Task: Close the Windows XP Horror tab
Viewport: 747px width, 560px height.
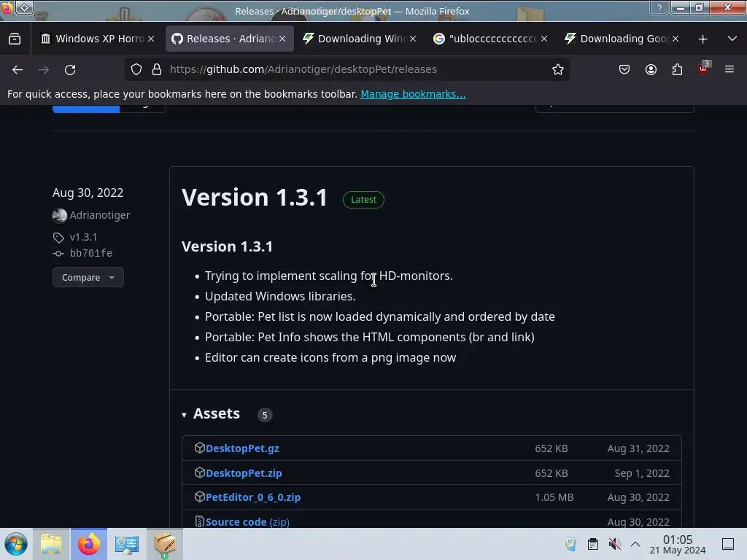Action: [151, 39]
